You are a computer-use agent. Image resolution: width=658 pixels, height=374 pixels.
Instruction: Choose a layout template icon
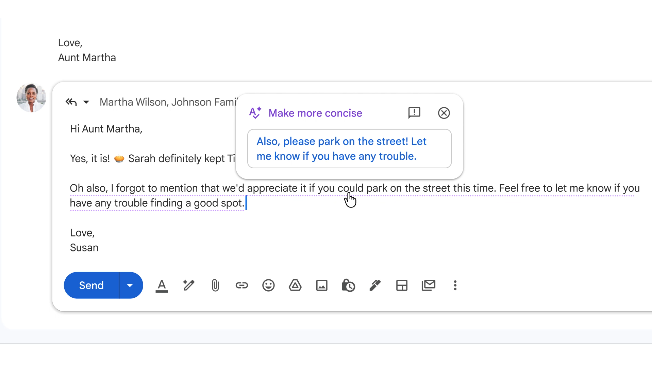[x=402, y=286]
